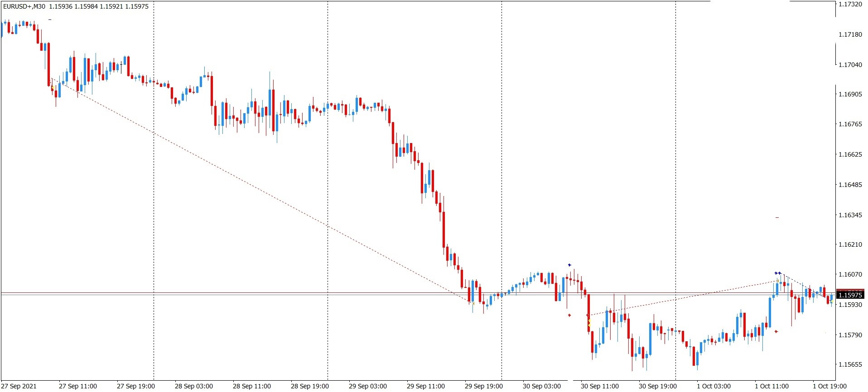Select the horizontal bid price line
Image resolution: width=868 pixels, height=392 pixels.
coord(418,295)
